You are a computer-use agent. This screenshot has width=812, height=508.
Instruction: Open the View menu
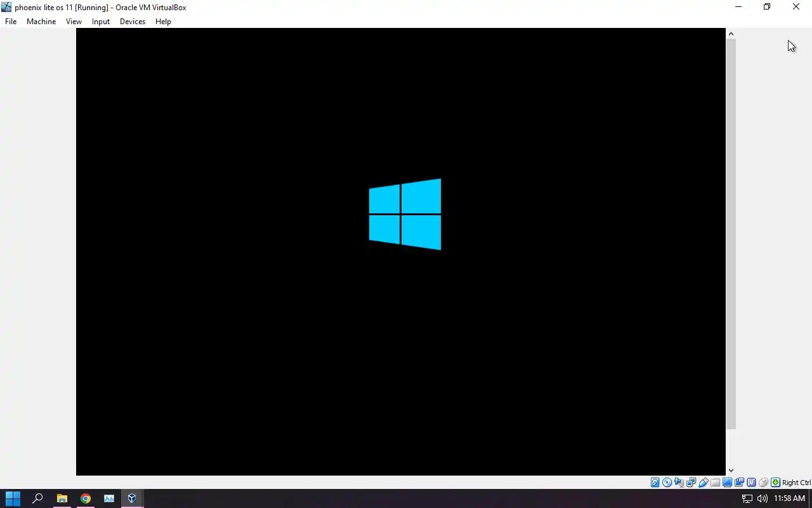click(74, 21)
